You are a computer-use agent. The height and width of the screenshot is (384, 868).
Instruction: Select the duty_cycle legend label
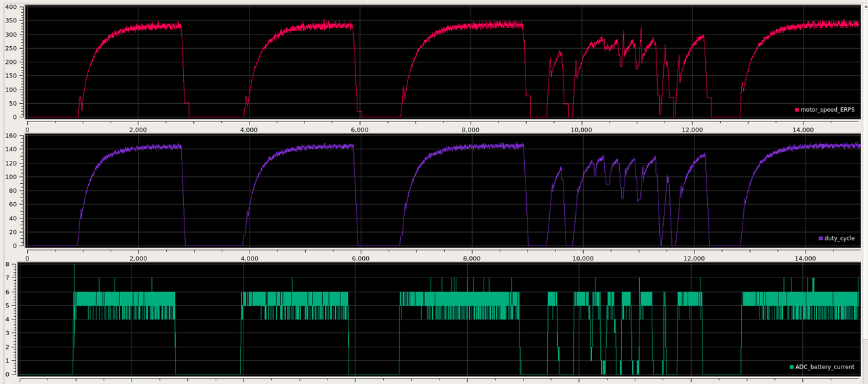[840, 238]
